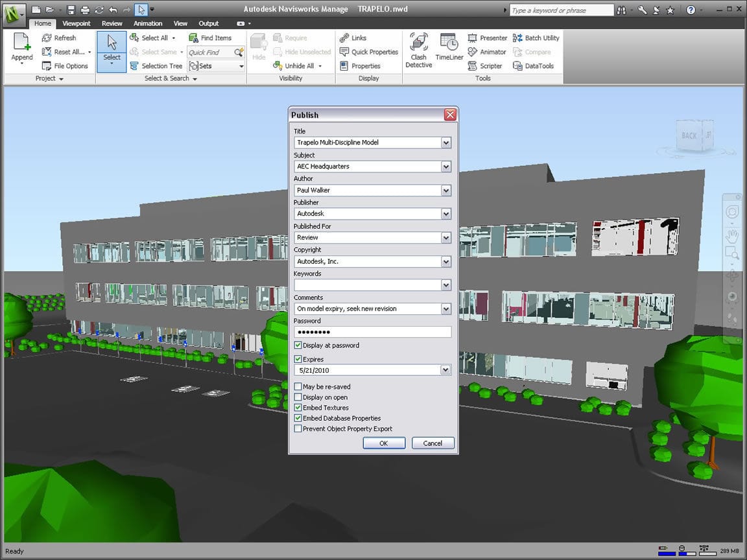Uncheck the Expires checkbox
Image resolution: width=747 pixels, height=560 pixels.
(298, 359)
